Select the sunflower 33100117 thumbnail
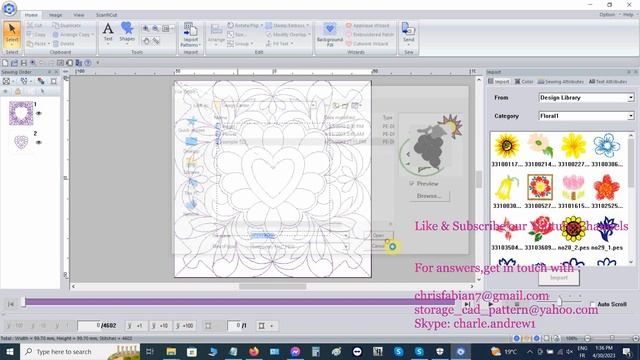This screenshot has height=360, width=640. tap(507, 150)
